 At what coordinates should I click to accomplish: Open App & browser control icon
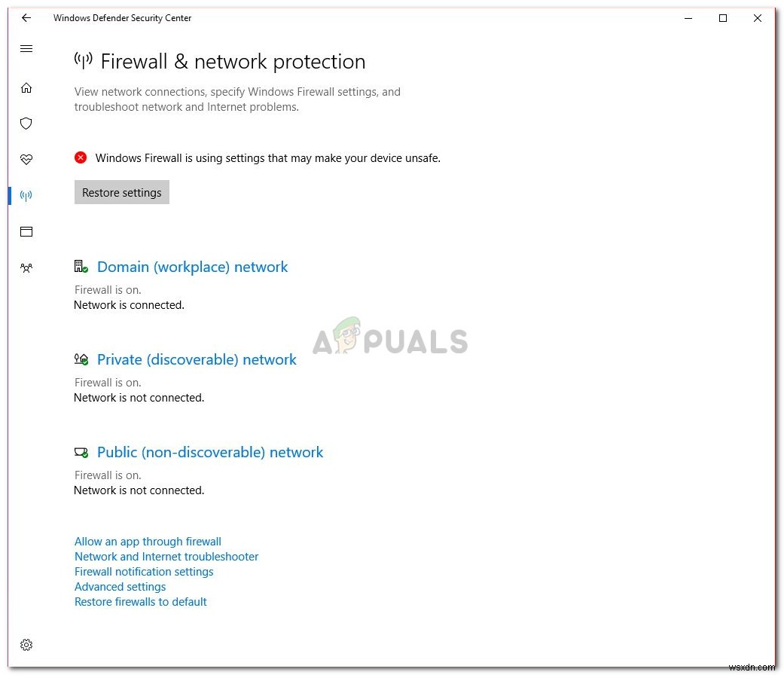(x=26, y=231)
